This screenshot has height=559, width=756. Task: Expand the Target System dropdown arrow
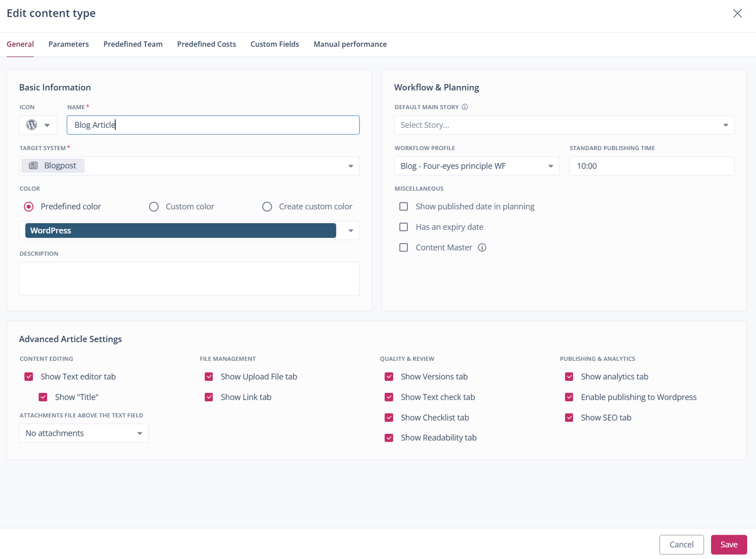[x=351, y=166]
